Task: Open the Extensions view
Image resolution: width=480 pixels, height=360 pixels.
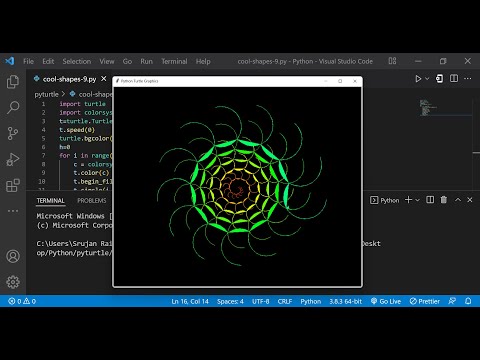Action: point(13,185)
